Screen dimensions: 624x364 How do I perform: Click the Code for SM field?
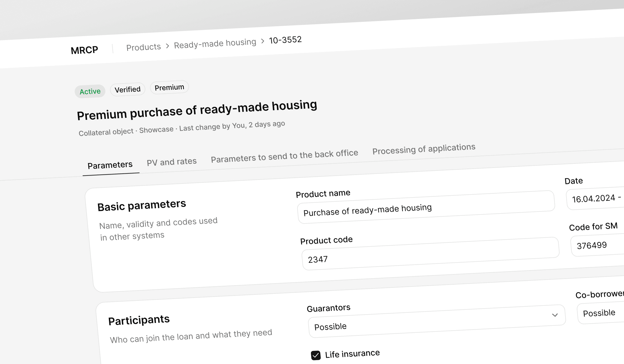pyautogui.click(x=598, y=245)
